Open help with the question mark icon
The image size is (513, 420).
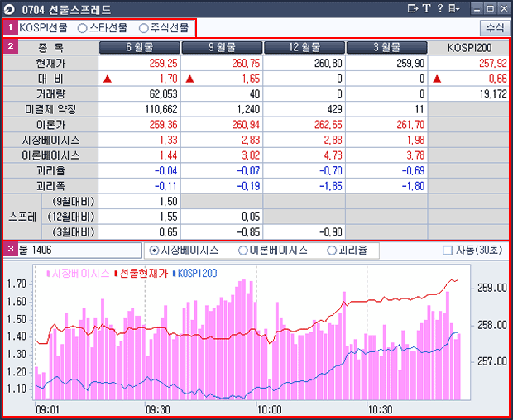(439, 8)
